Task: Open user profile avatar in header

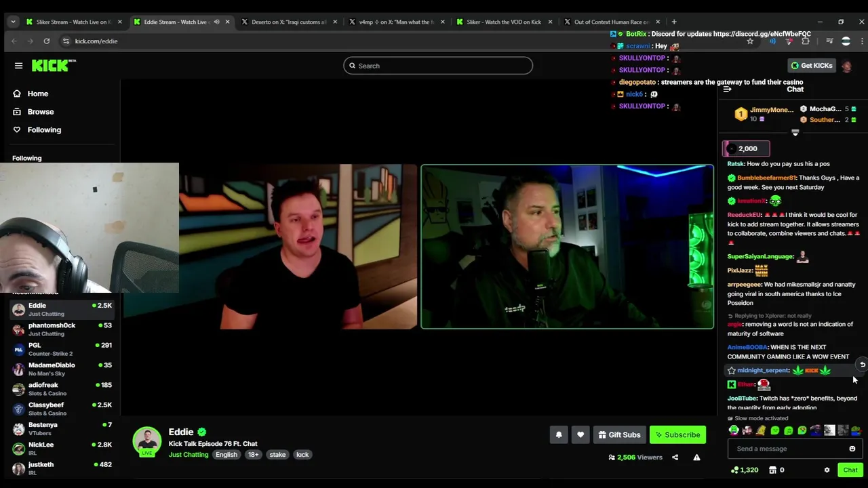Action: pos(846,66)
